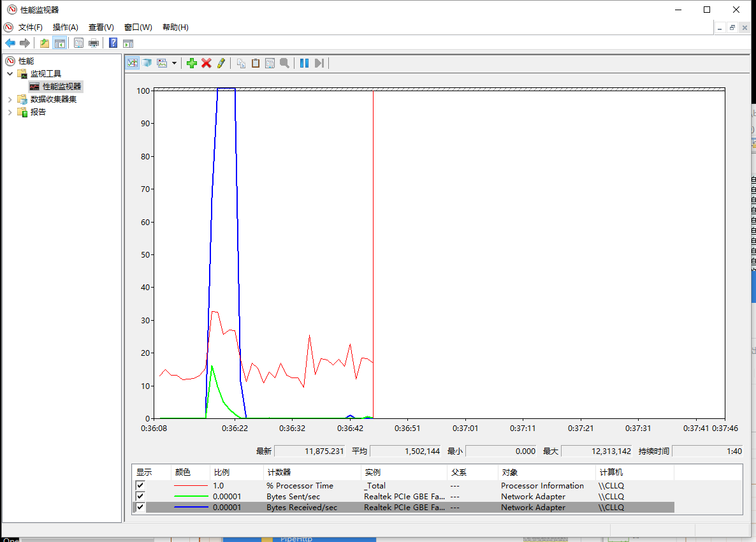Freeze the display with the pause icon
The height and width of the screenshot is (542, 756).
(304, 62)
